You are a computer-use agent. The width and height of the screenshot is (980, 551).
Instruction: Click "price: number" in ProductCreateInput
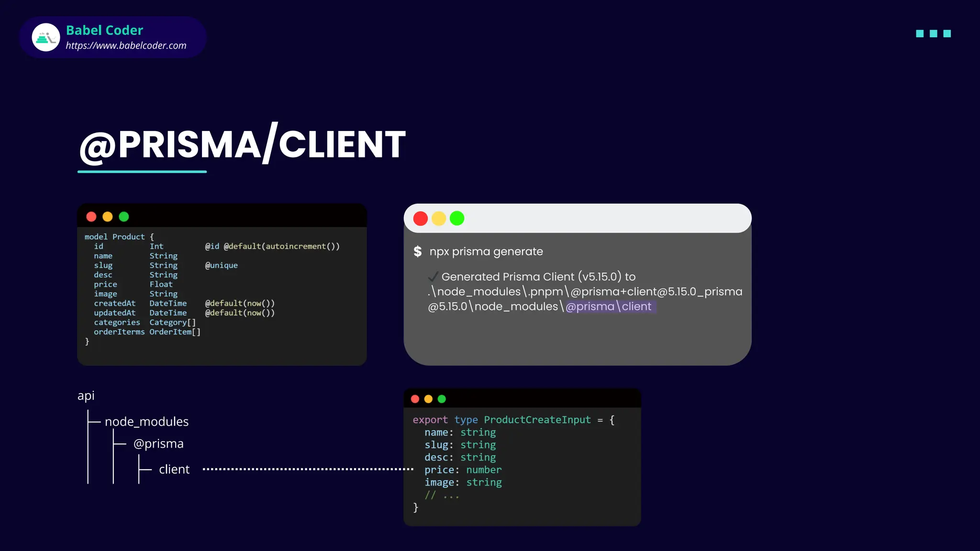tap(463, 470)
